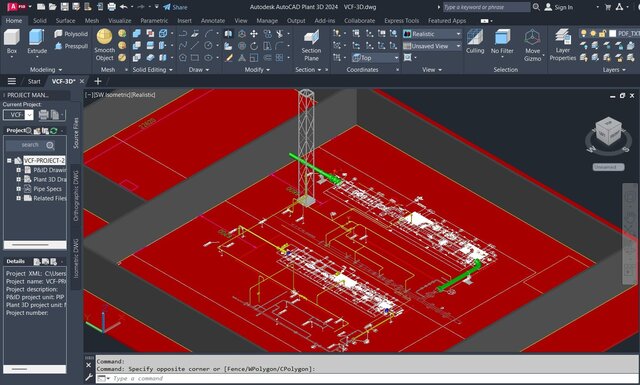Open the Isometric DWG side tab

click(76, 258)
